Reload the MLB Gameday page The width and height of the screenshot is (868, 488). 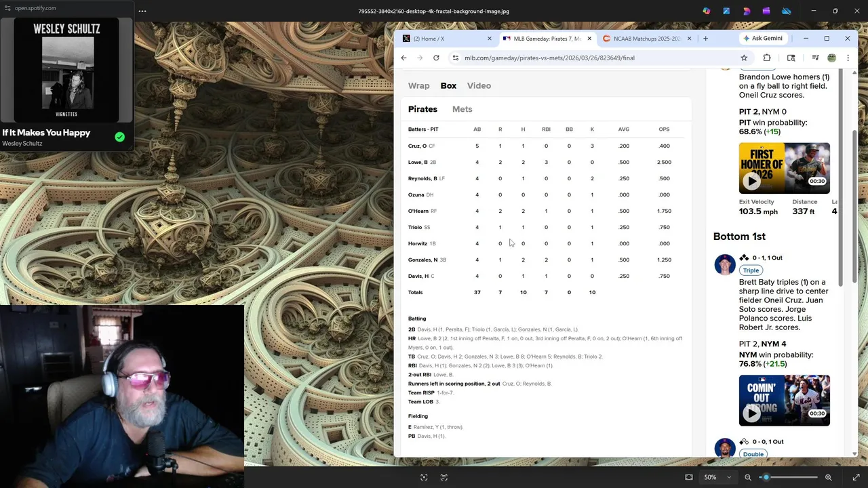pos(436,58)
